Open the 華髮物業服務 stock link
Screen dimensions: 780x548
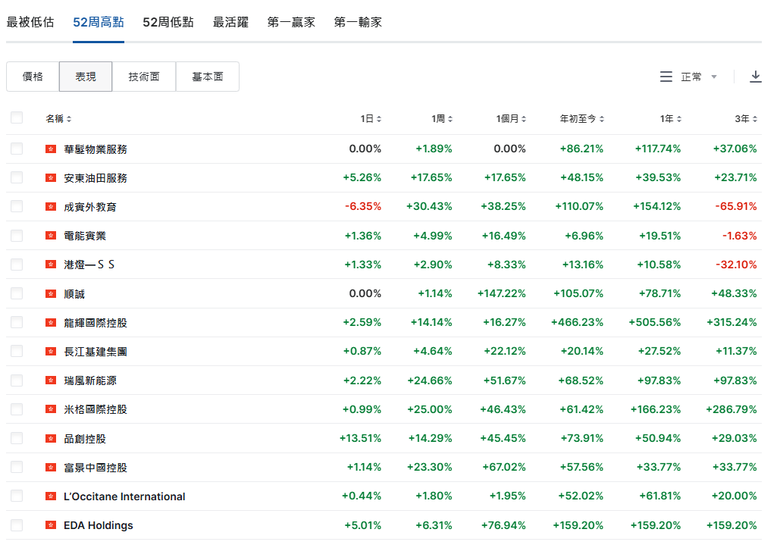coord(96,149)
